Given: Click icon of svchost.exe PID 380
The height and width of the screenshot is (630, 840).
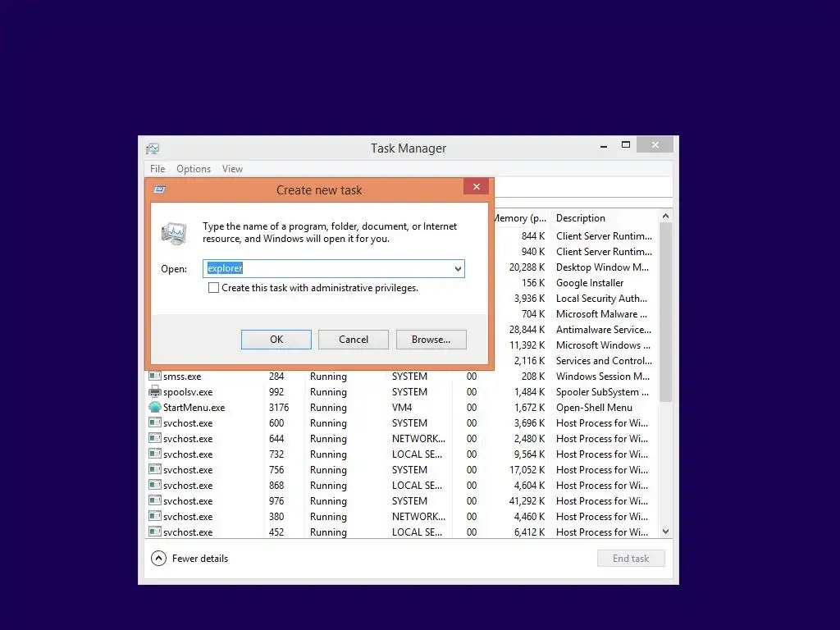Looking at the screenshot, I should 155,516.
